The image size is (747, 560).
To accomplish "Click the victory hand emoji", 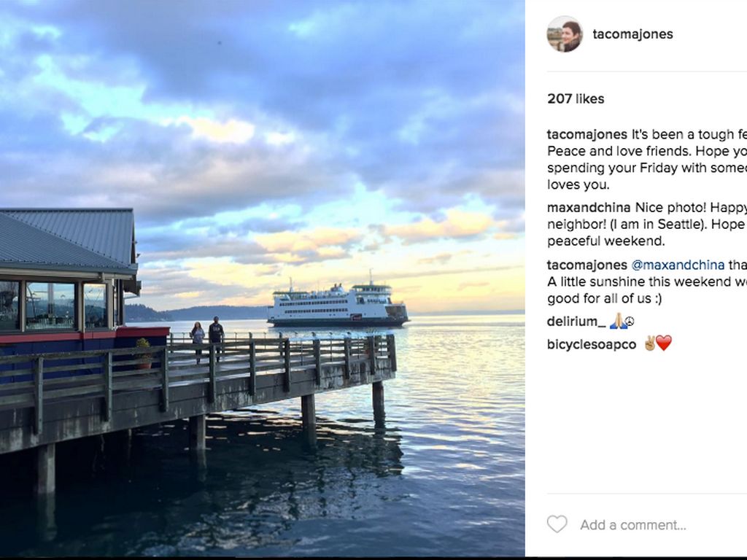I will tap(649, 343).
